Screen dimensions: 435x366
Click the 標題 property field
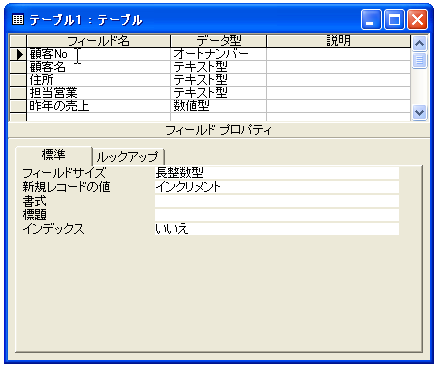click(277, 215)
